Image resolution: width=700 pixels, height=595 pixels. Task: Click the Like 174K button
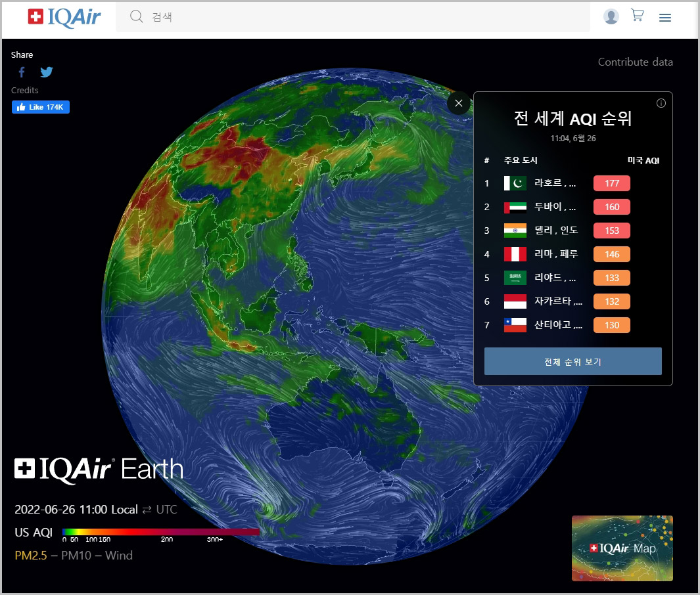[41, 107]
